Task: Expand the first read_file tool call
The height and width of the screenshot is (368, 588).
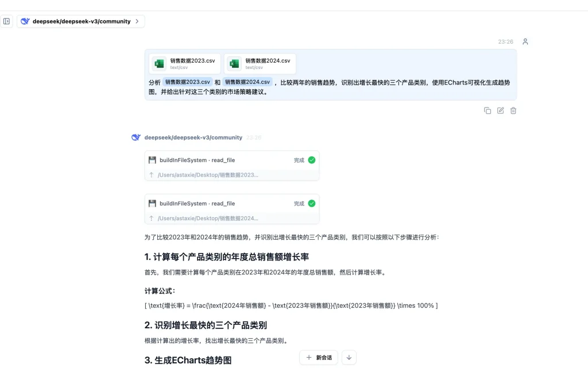Action: (x=231, y=160)
